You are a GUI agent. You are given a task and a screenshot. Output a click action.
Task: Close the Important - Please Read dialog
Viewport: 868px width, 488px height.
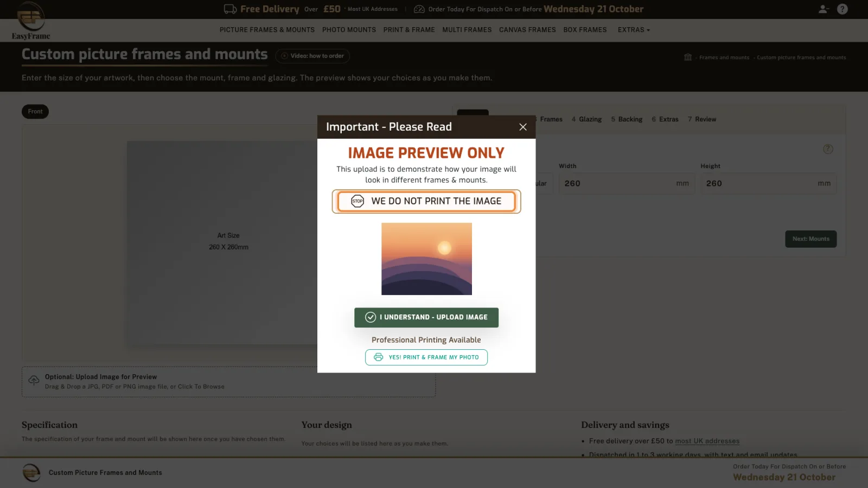coord(523,127)
